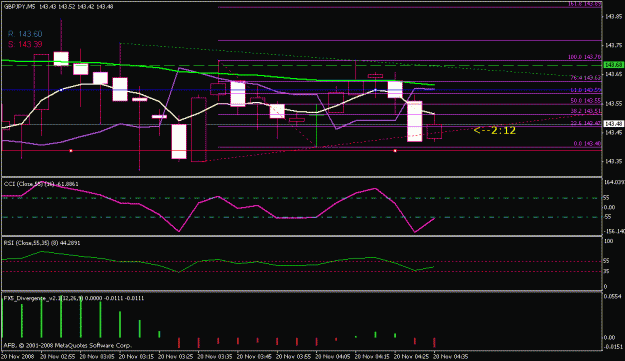
Task: Click 20 Nov 03:35 on the time axis
Action: tap(215, 356)
